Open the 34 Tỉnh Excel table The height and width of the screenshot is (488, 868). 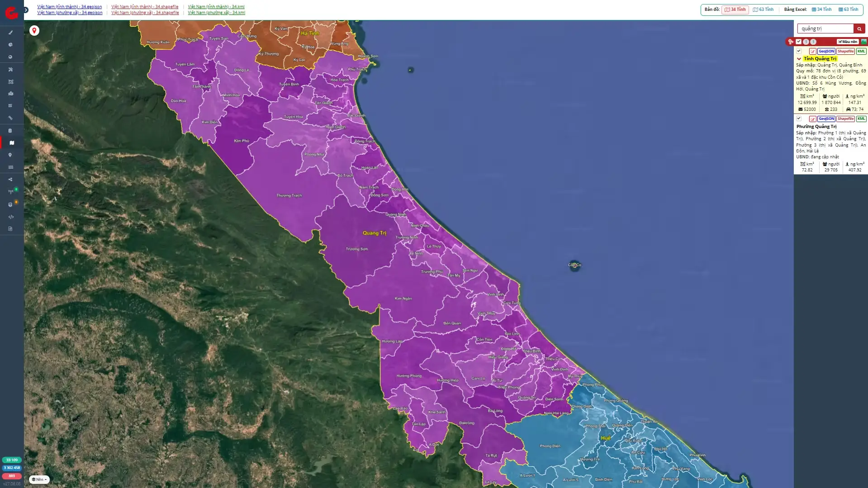coord(821,9)
